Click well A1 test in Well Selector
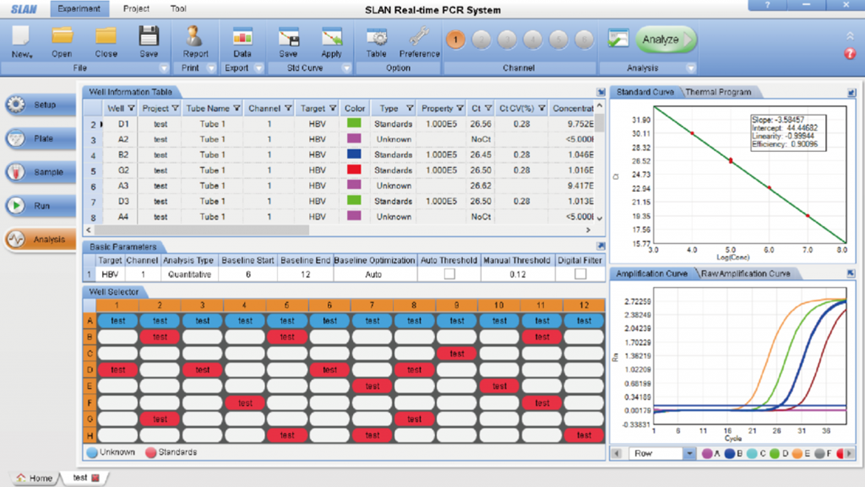 tap(118, 321)
